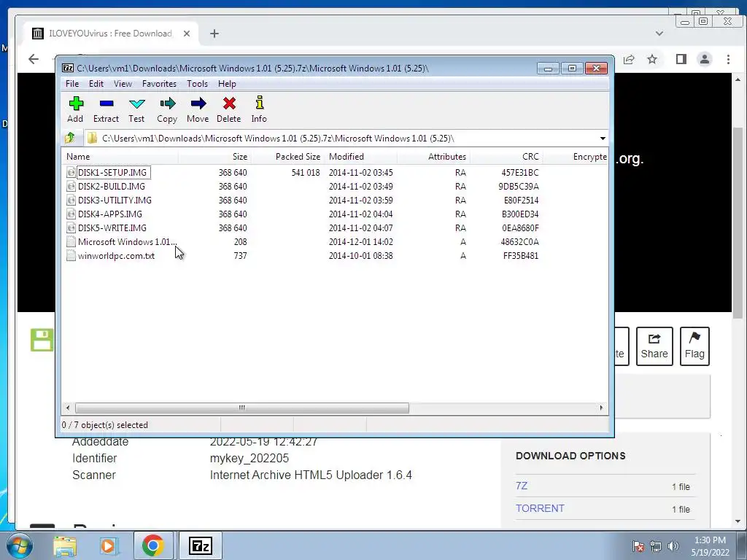Click the file icon of DISK4-APPS.IMG
Image resolution: width=747 pixels, height=560 pixels.
71,214
